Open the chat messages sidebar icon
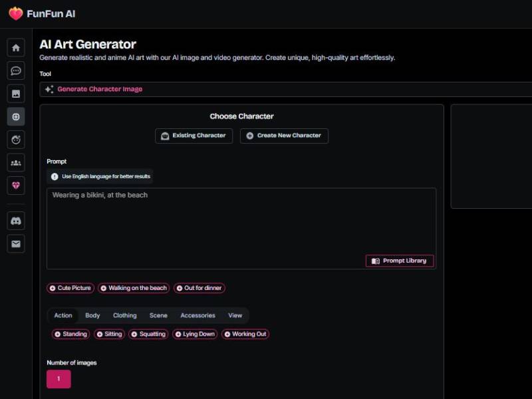532x399 pixels. [x=15, y=70]
